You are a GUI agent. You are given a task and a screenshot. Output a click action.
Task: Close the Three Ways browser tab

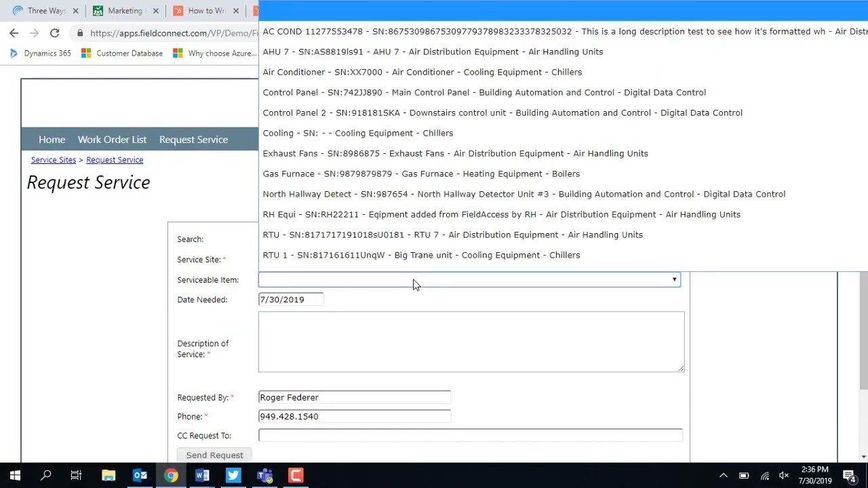(75, 11)
